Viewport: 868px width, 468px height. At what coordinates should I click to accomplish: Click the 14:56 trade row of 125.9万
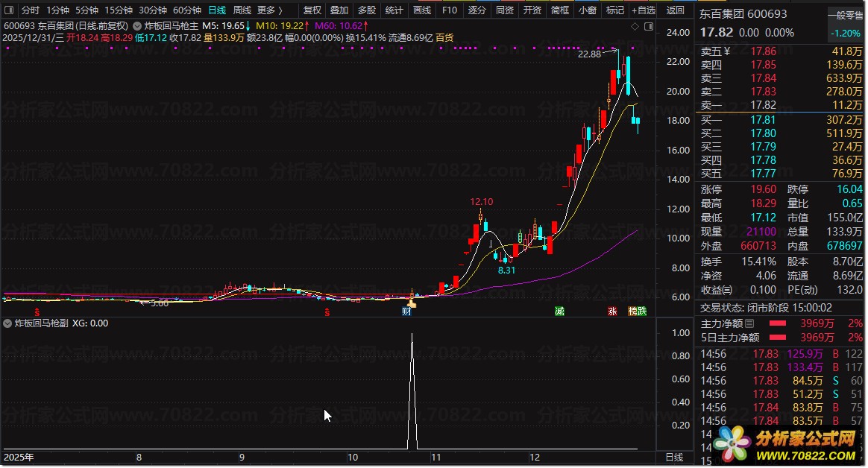click(781, 353)
